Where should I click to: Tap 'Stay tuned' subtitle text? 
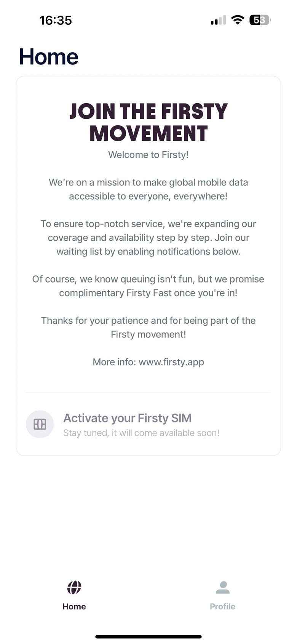click(141, 433)
